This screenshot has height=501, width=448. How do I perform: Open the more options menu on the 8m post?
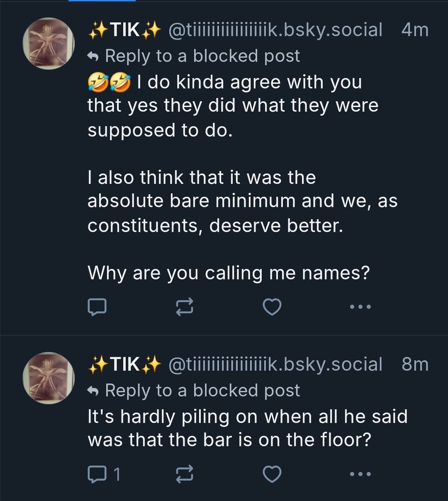point(360,473)
